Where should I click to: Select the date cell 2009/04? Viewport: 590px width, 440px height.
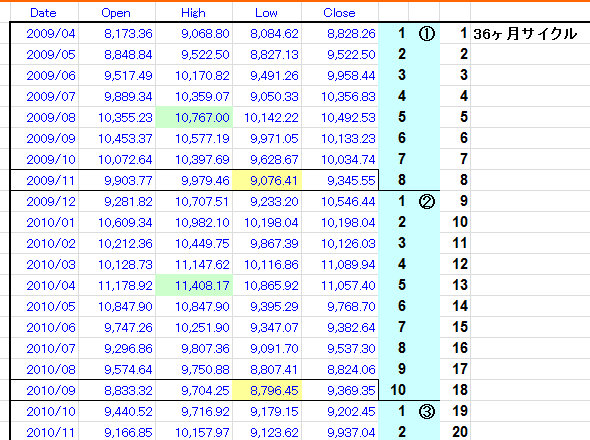click(51, 33)
